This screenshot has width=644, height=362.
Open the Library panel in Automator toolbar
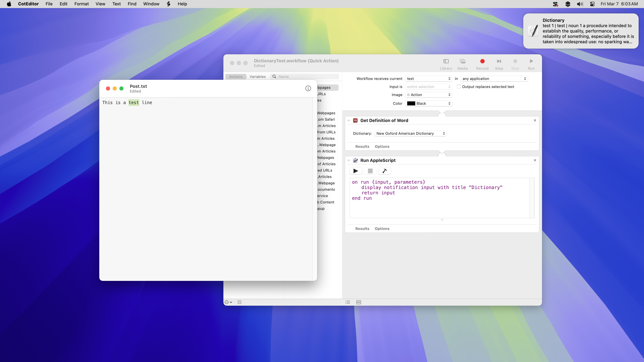[x=446, y=64]
